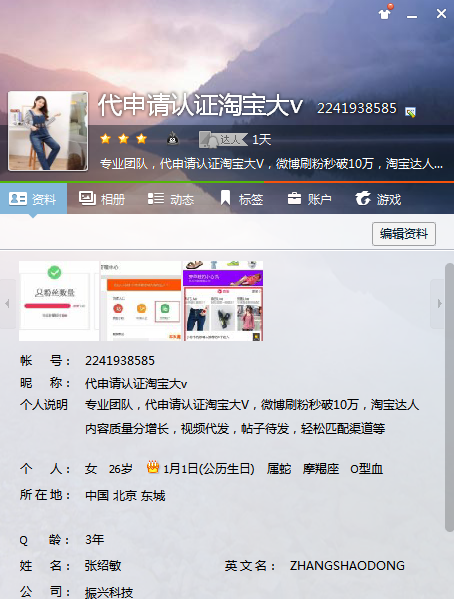Viewport: 454px width, 599px height.
Task: Click the company value 振兴科技
Action: pos(109,592)
